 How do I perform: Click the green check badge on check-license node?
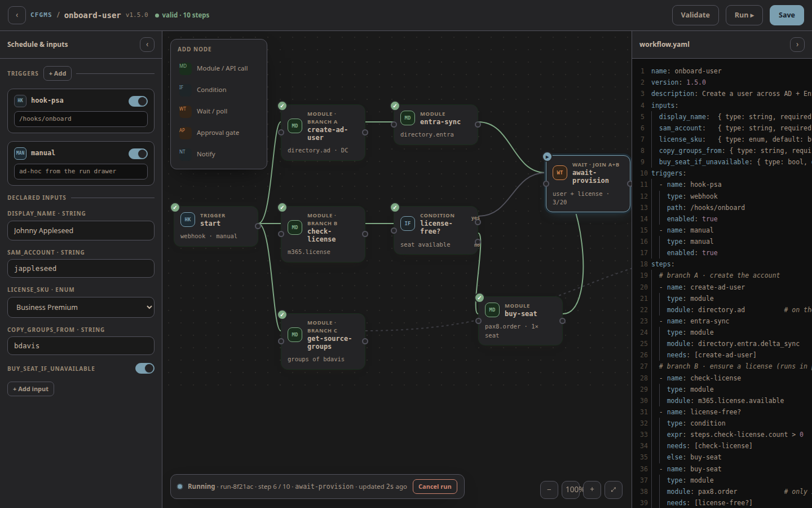coord(283,208)
